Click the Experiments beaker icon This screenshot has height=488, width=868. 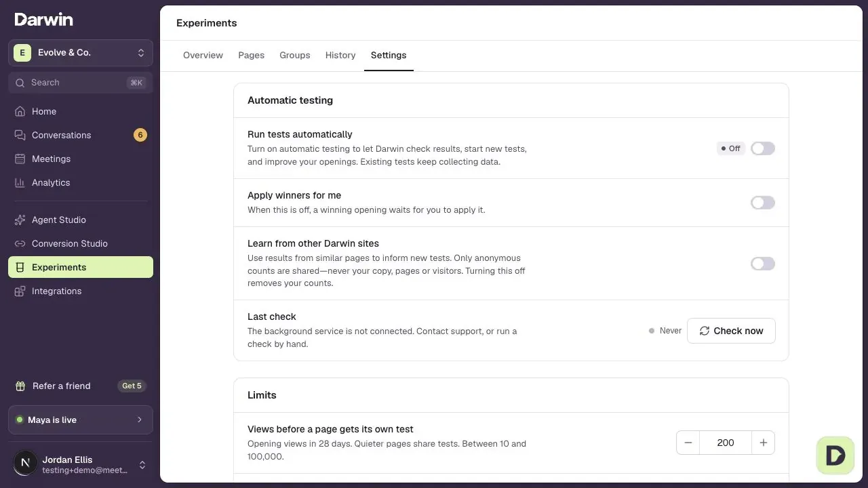pos(20,267)
